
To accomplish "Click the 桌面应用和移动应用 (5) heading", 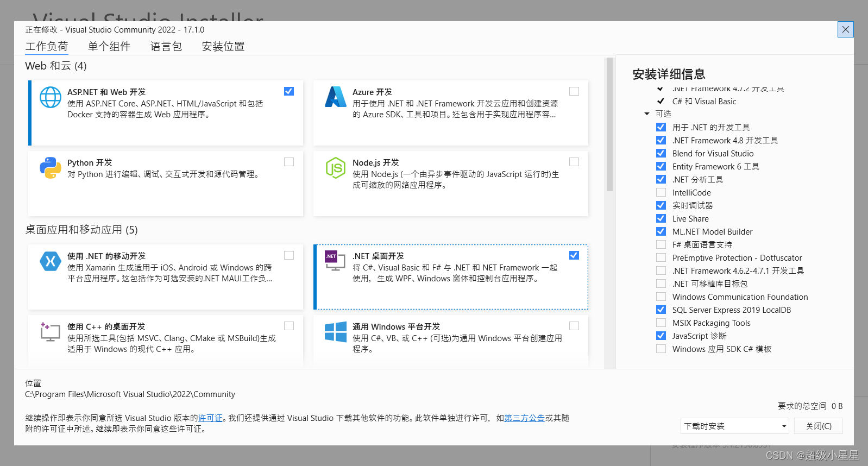I will [x=81, y=230].
